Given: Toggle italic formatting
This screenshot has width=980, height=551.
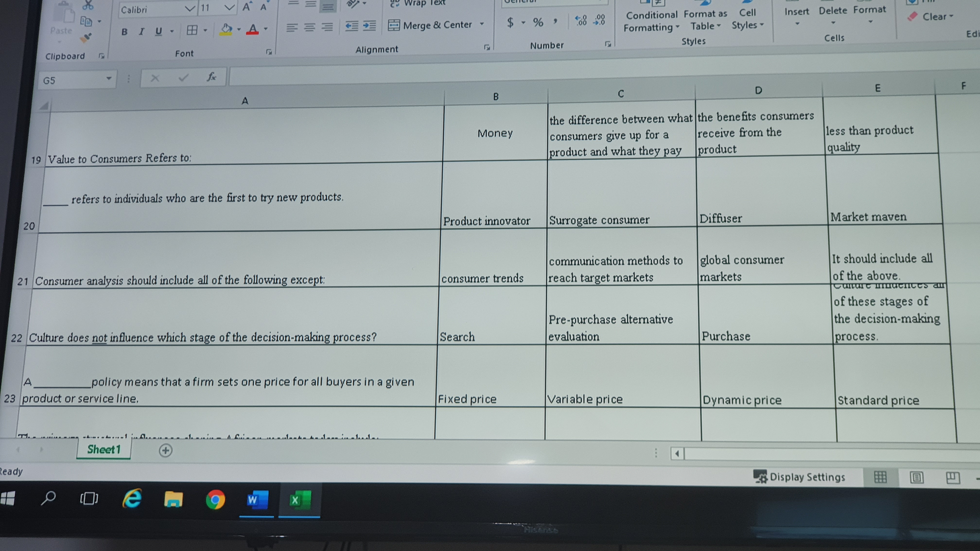Looking at the screenshot, I should pyautogui.click(x=141, y=32).
